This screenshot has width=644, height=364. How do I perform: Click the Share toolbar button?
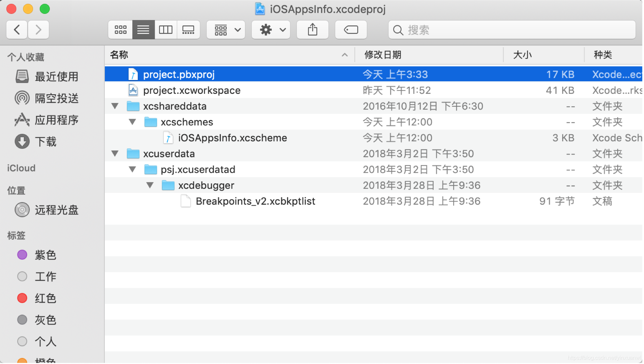click(x=312, y=30)
